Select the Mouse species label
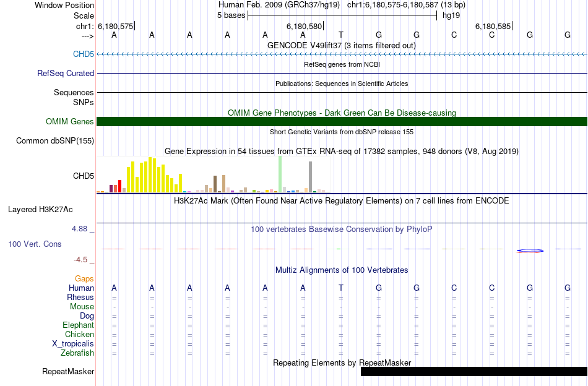 point(82,307)
